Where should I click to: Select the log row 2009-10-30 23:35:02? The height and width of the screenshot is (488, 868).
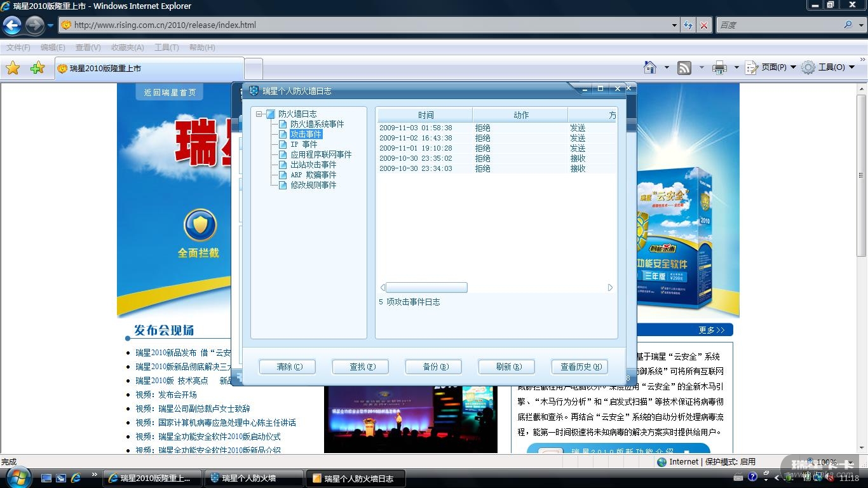497,158
